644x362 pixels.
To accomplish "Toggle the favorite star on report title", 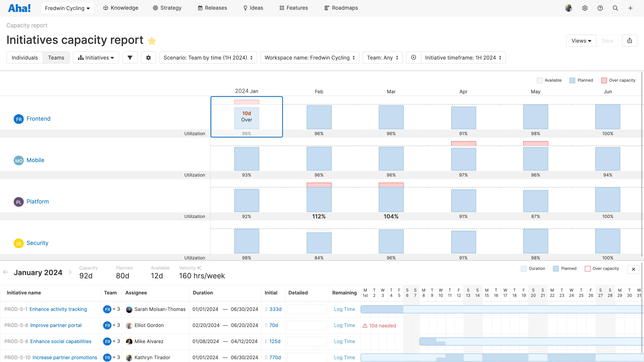I will pyautogui.click(x=152, y=41).
